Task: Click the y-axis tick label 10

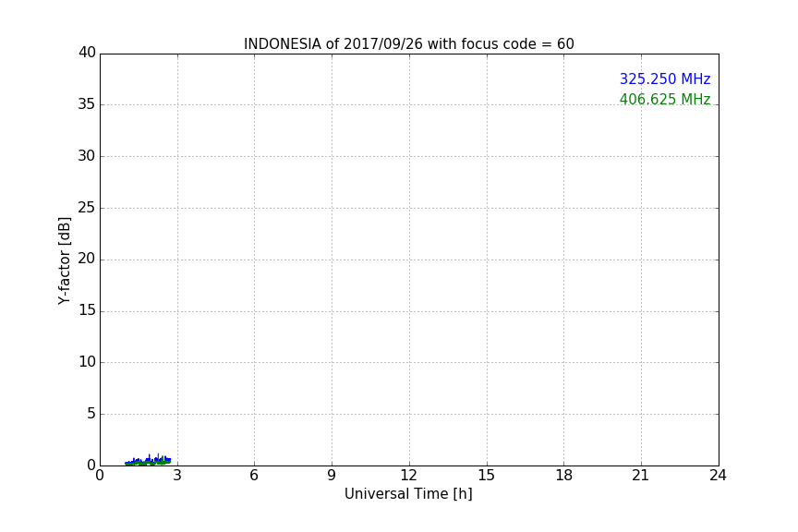Action: tap(87, 362)
